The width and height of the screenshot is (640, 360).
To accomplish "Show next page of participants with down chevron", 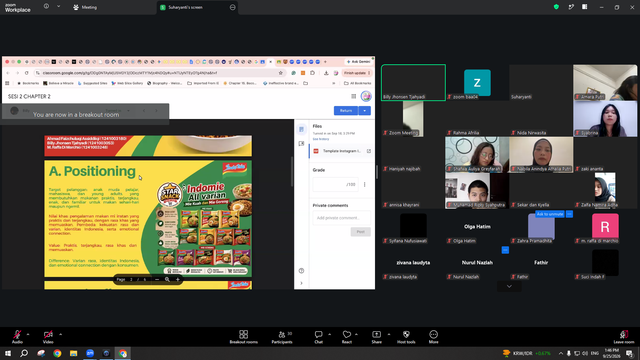I will click(509, 286).
